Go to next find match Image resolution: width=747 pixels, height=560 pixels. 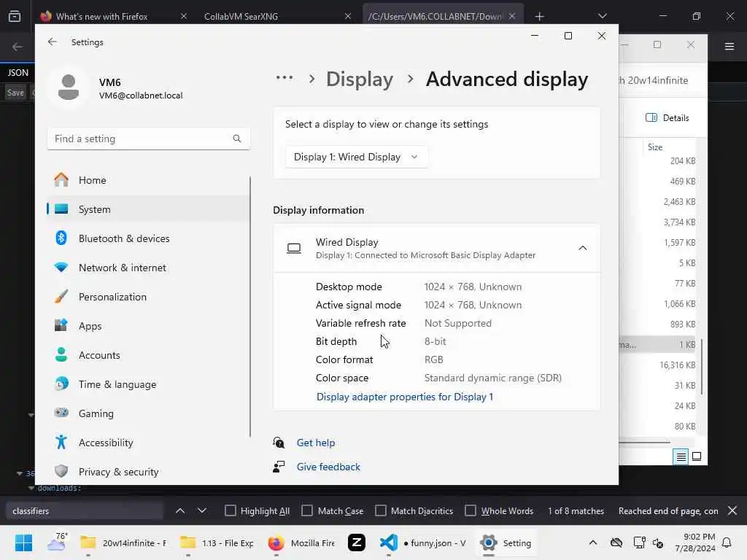click(x=202, y=511)
